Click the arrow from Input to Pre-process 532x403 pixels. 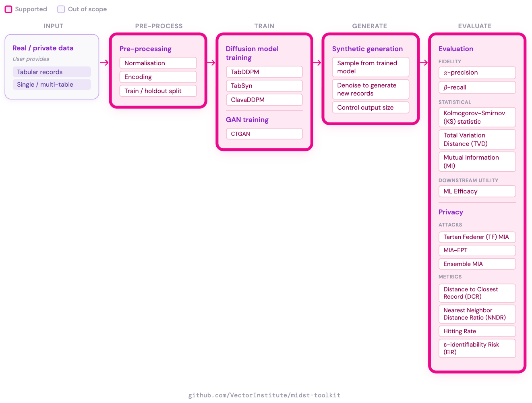point(104,62)
